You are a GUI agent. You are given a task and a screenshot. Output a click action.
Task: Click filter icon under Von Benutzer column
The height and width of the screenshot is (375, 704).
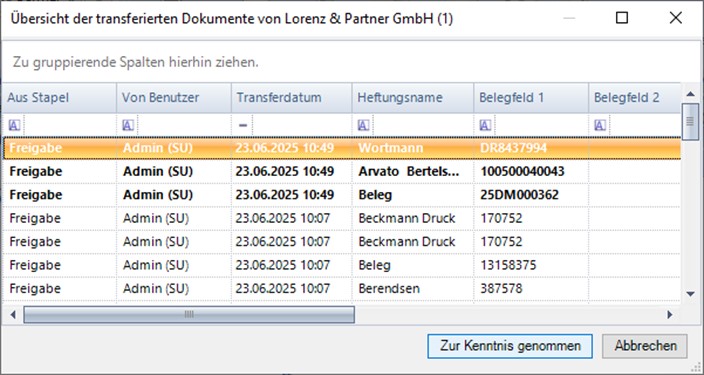point(128,125)
